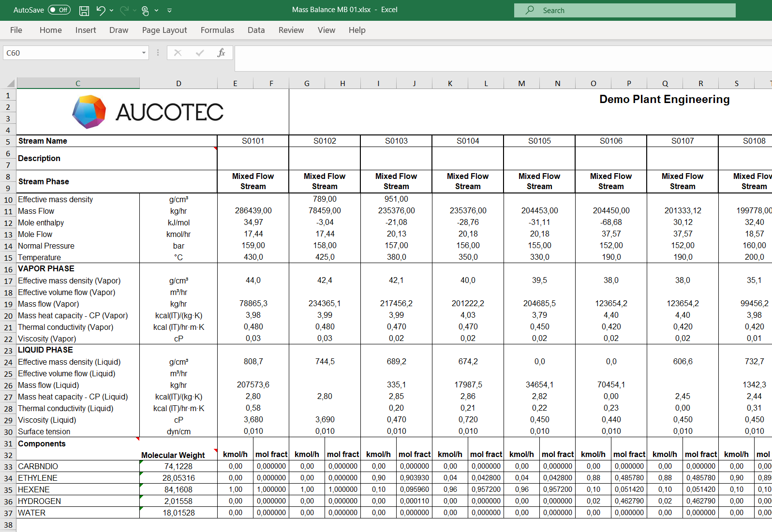772x532 pixels.
Task: Open the File menu
Action: (16, 30)
